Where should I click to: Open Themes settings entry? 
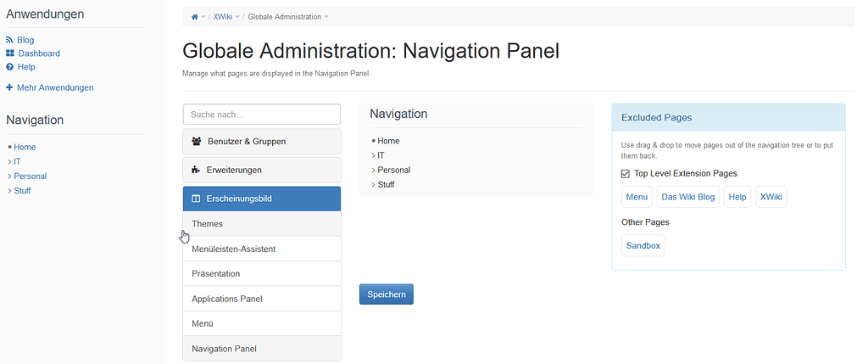[x=262, y=224]
